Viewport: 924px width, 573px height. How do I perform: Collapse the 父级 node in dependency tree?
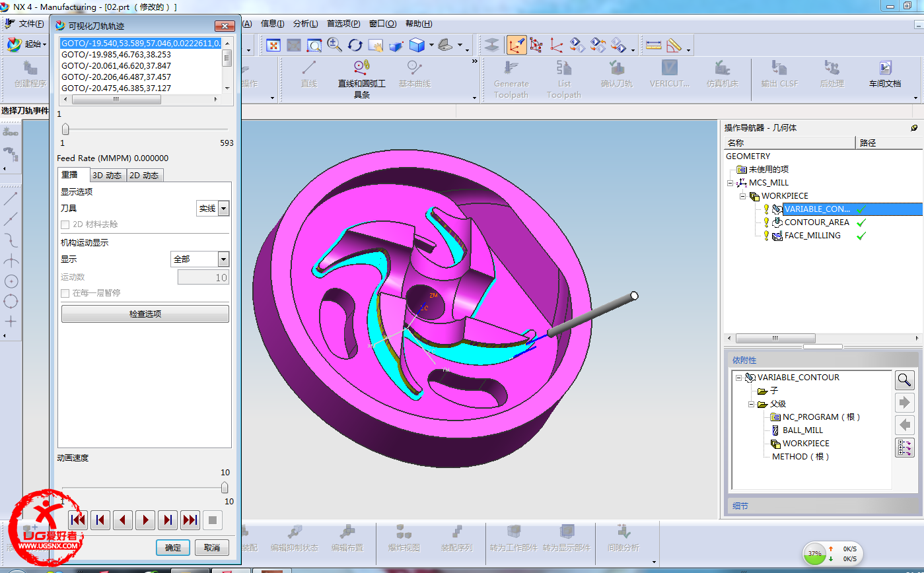coord(752,404)
